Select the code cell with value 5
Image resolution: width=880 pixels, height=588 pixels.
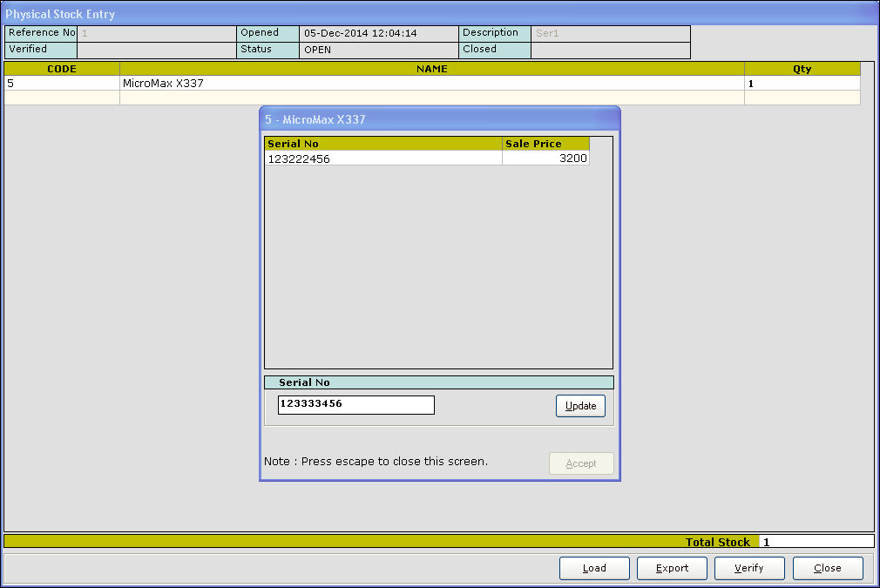pyautogui.click(x=62, y=83)
